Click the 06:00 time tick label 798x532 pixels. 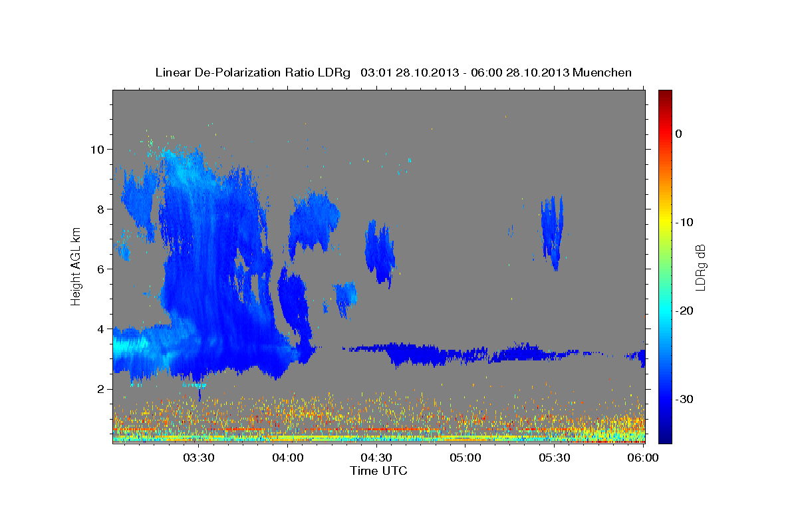click(x=643, y=458)
